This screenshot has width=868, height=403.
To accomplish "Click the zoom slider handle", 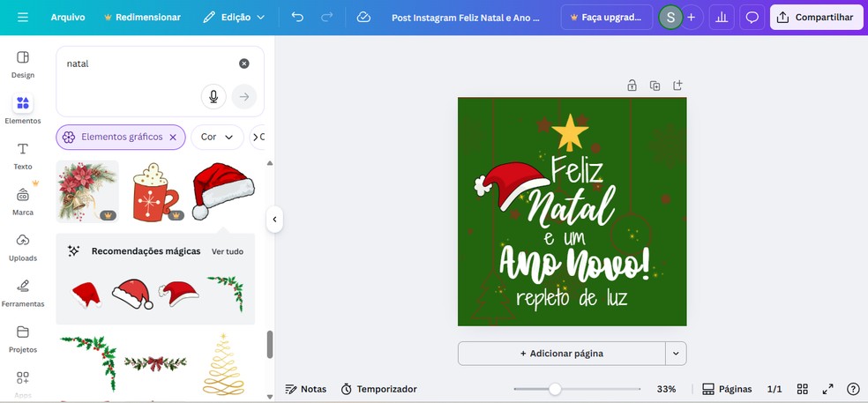I will click(x=555, y=389).
